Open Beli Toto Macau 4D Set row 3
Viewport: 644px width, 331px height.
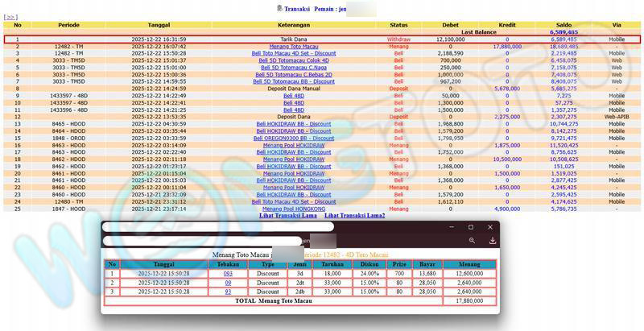[293, 53]
